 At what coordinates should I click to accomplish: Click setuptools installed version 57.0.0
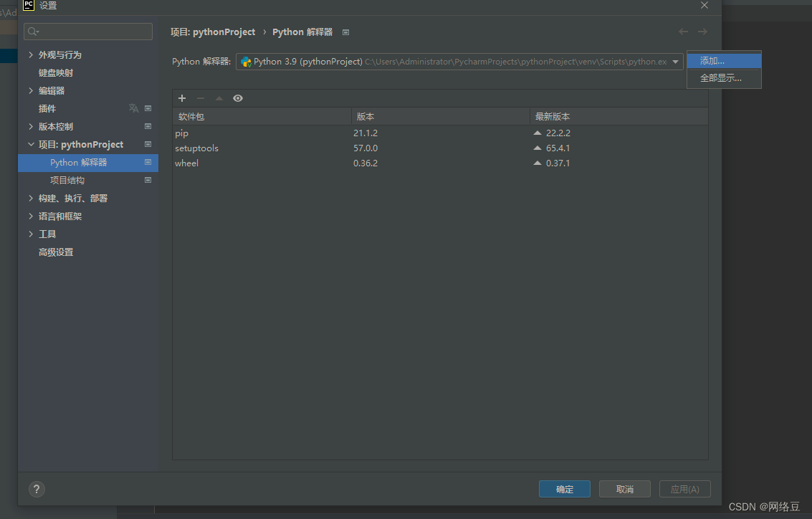366,148
